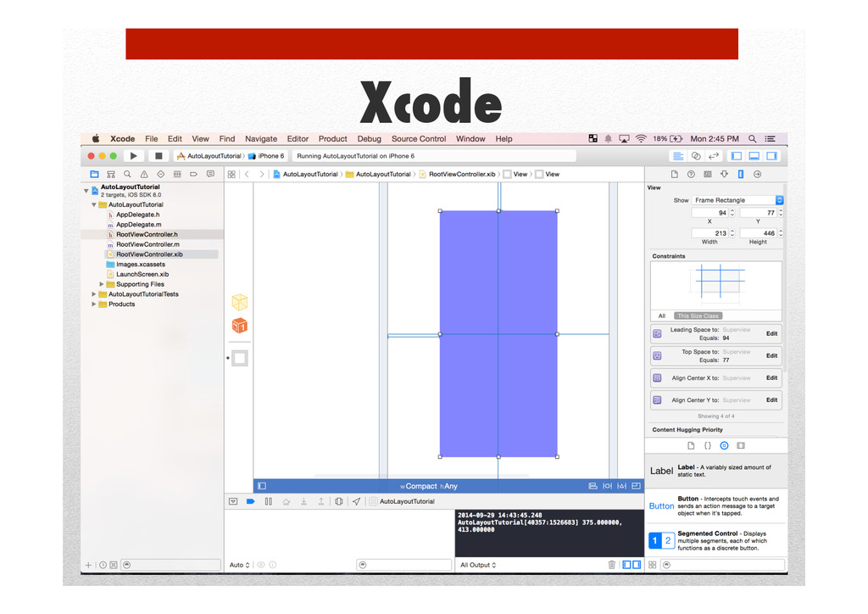Open the Find navigator magnifier icon
The height and width of the screenshot is (614, 868).
[x=127, y=174]
